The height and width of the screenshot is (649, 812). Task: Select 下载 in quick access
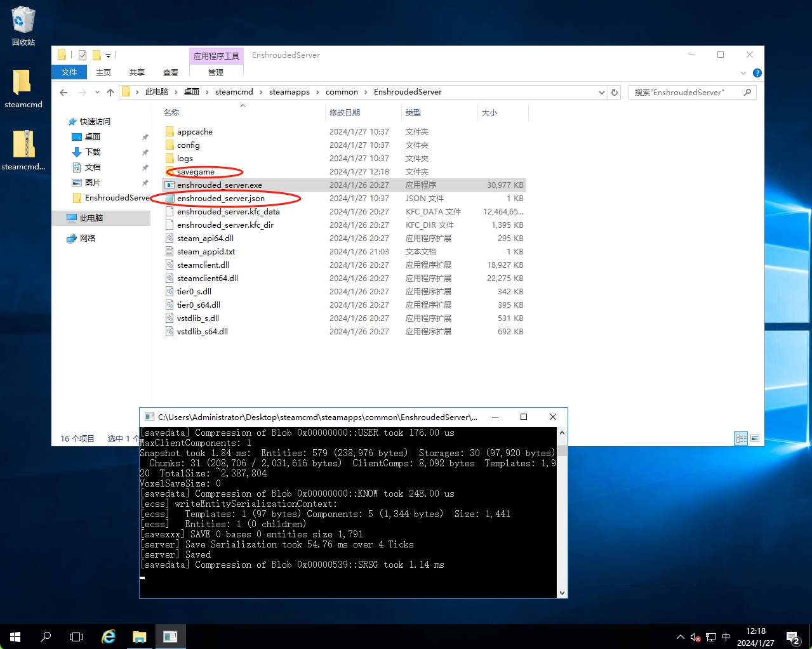[x=93, y=152]
